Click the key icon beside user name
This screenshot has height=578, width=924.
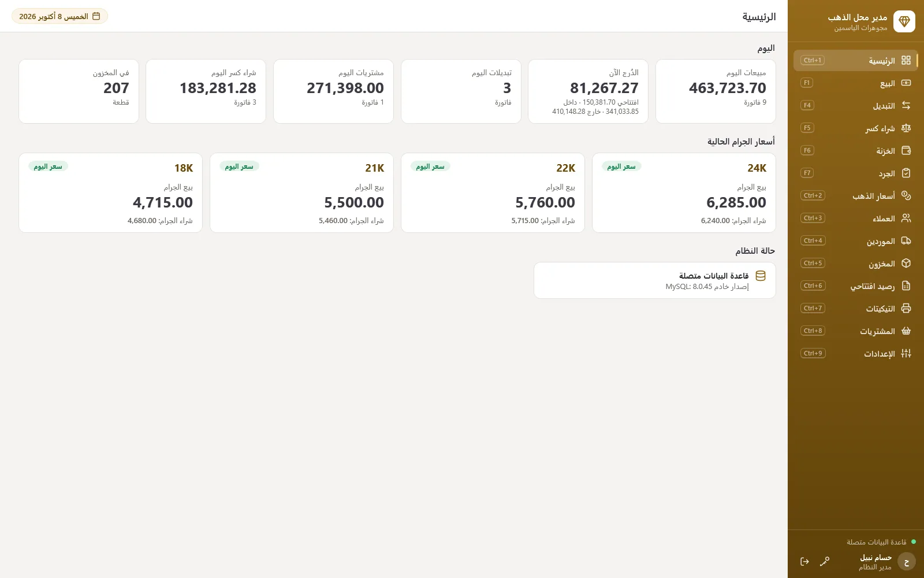click(x=825, y=561)
